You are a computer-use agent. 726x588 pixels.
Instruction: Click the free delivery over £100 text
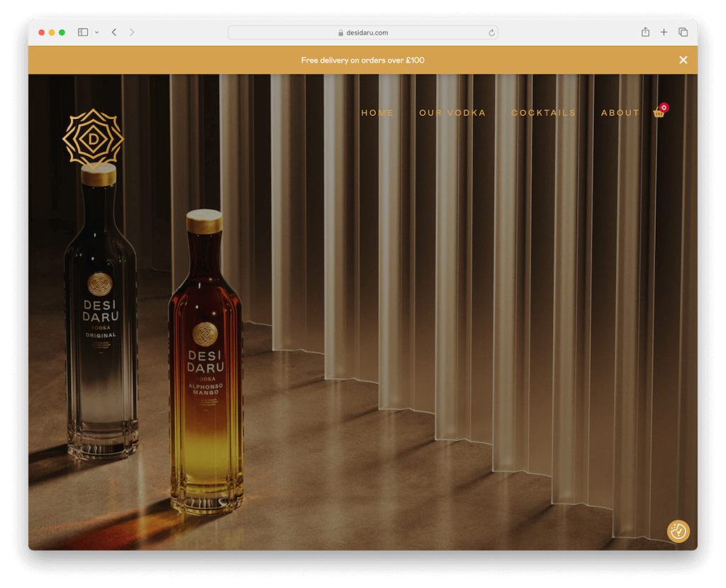point(362,60)
